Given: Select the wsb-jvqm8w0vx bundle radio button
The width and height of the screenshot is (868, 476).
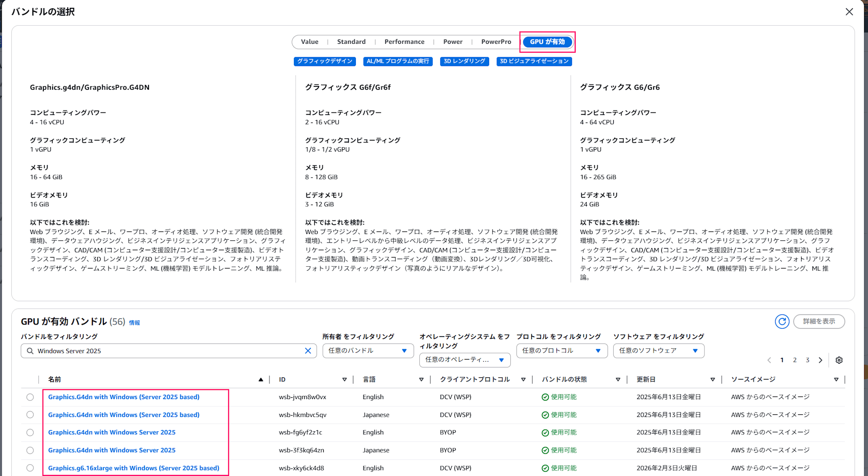Looking at the screenshot, I should click(x=30, y=397).
